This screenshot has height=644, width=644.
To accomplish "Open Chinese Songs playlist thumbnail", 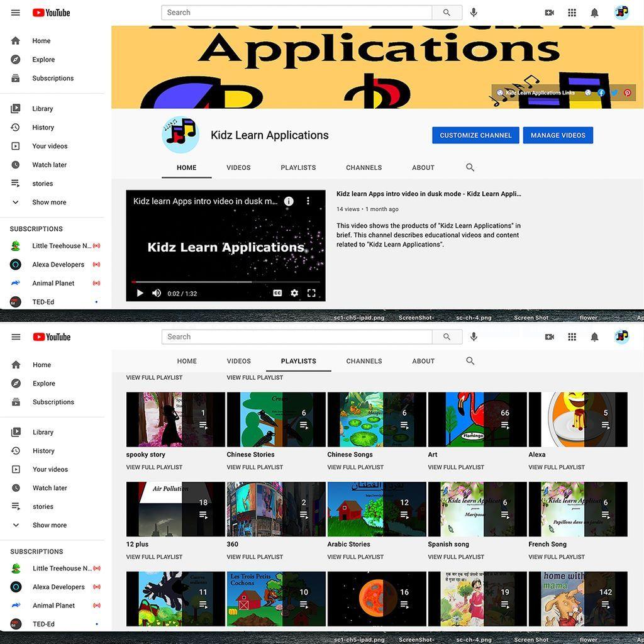I will pos(377,419).
